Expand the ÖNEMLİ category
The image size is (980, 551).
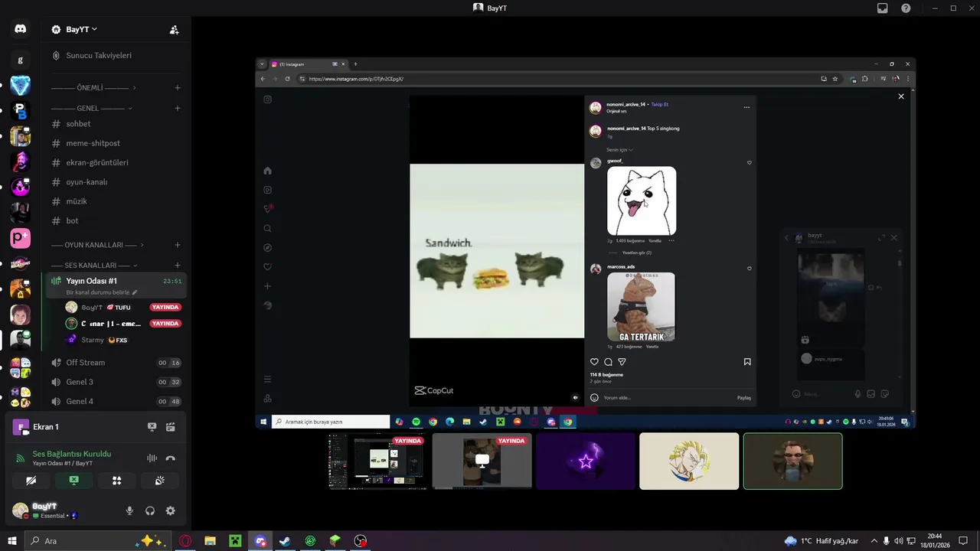[93, 88]
